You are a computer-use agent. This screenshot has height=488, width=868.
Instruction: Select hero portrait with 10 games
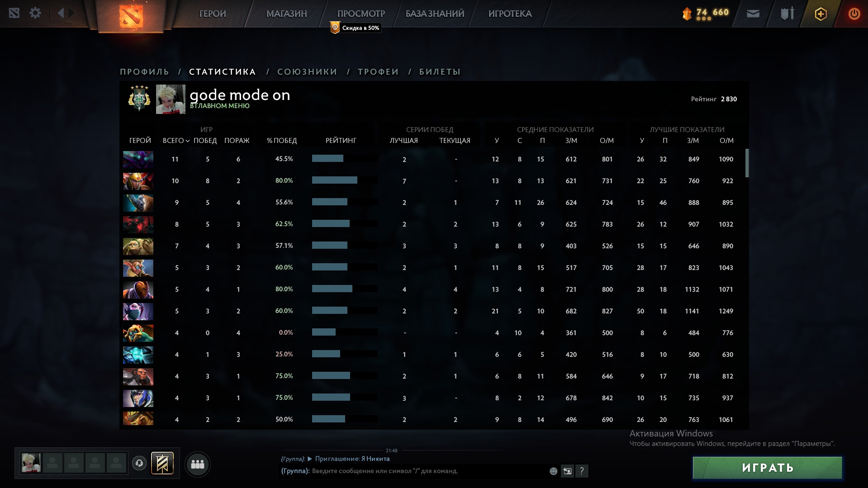138,181
